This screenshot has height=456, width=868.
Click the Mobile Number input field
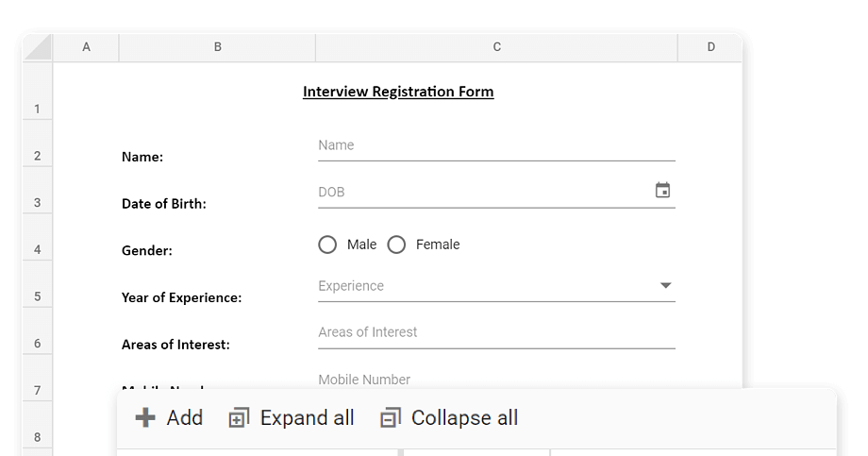click(x=495, y=380)
